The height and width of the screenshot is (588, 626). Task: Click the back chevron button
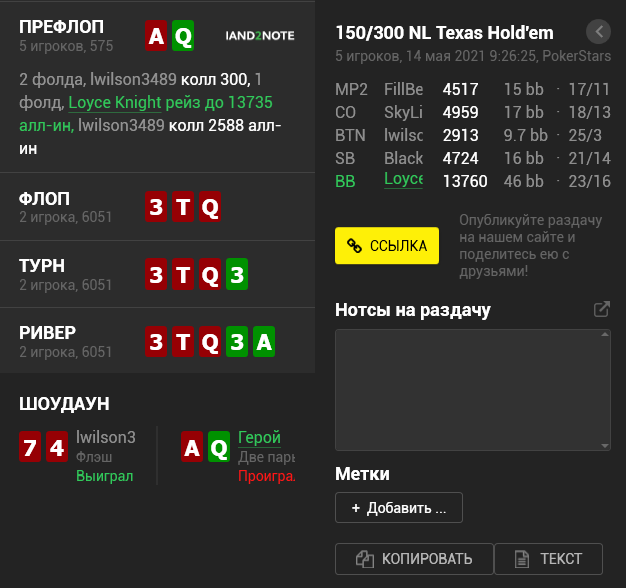click(x=598, y=32)
